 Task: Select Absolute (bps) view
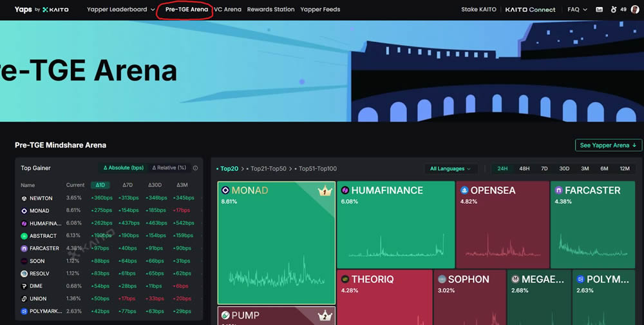[x=124, y=168]
